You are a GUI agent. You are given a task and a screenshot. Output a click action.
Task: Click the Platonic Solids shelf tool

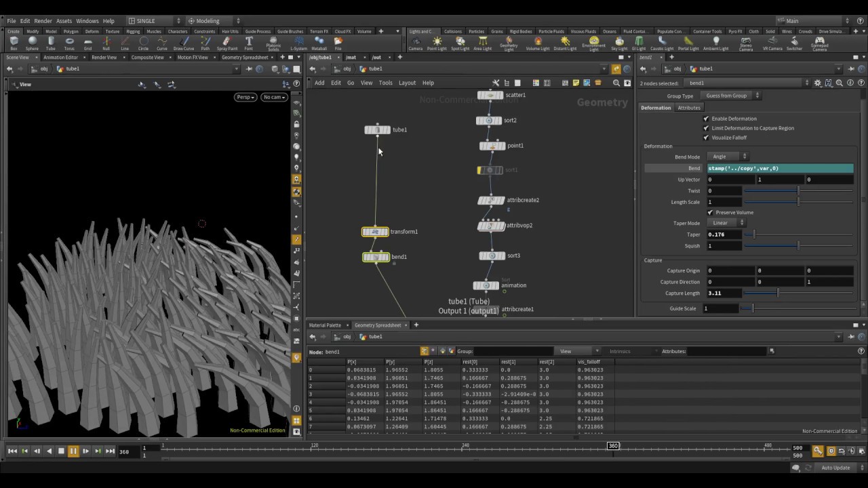coord(273,44)
